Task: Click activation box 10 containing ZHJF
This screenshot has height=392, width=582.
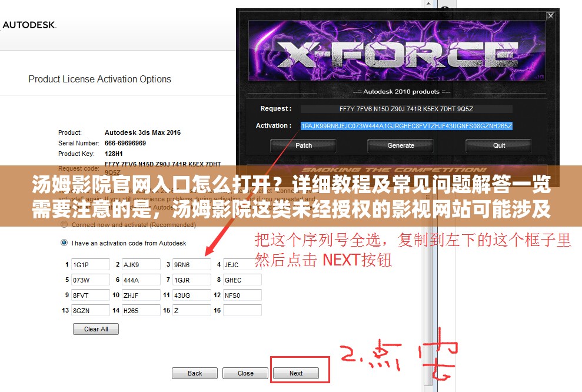Action: click(141, 295)
